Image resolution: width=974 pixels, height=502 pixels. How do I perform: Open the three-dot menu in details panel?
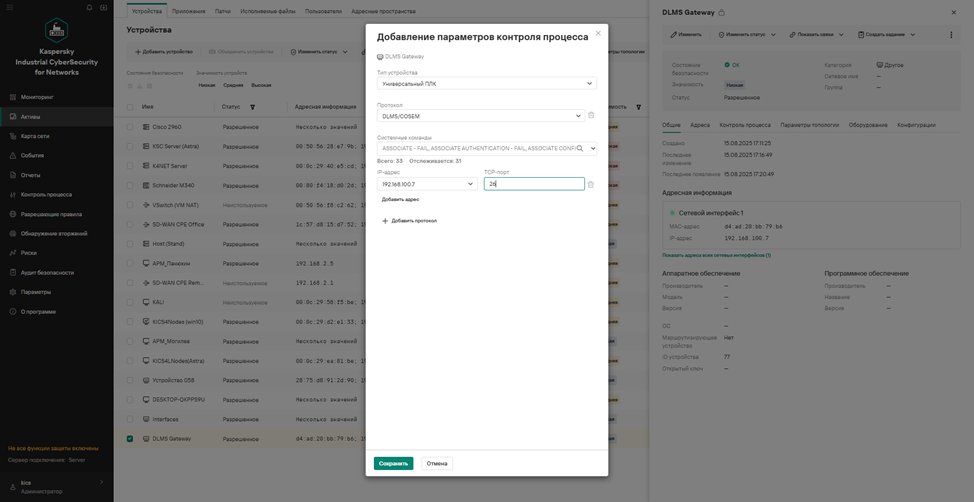[951, 35]
